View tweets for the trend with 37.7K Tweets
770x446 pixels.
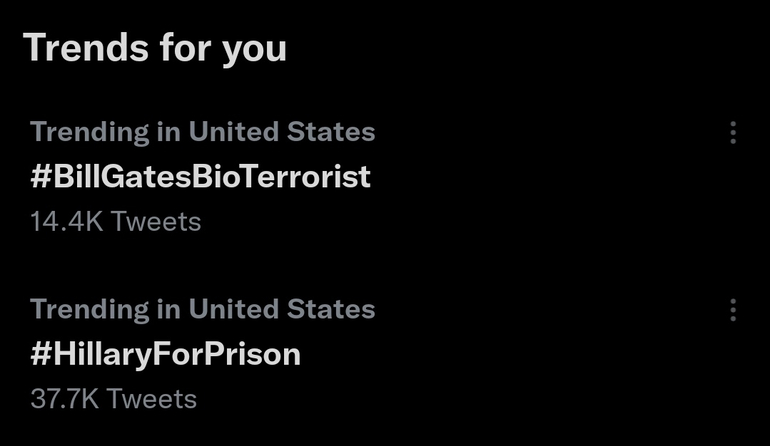165,354
